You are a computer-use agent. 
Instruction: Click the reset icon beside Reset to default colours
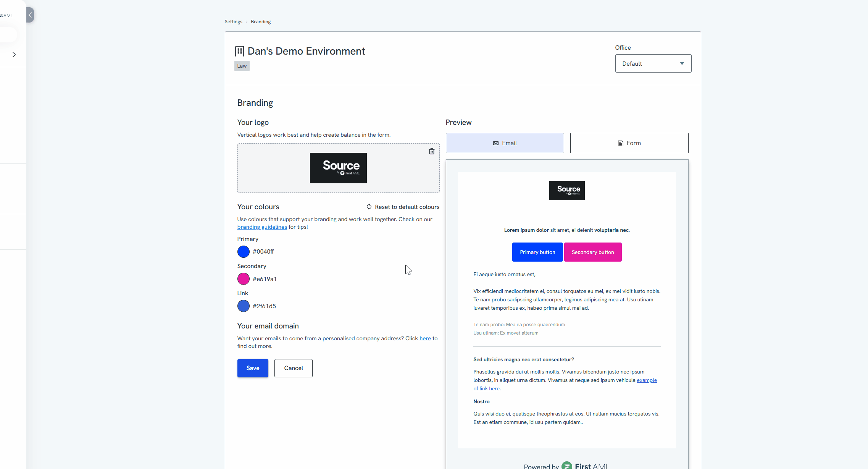pos(369,207)
